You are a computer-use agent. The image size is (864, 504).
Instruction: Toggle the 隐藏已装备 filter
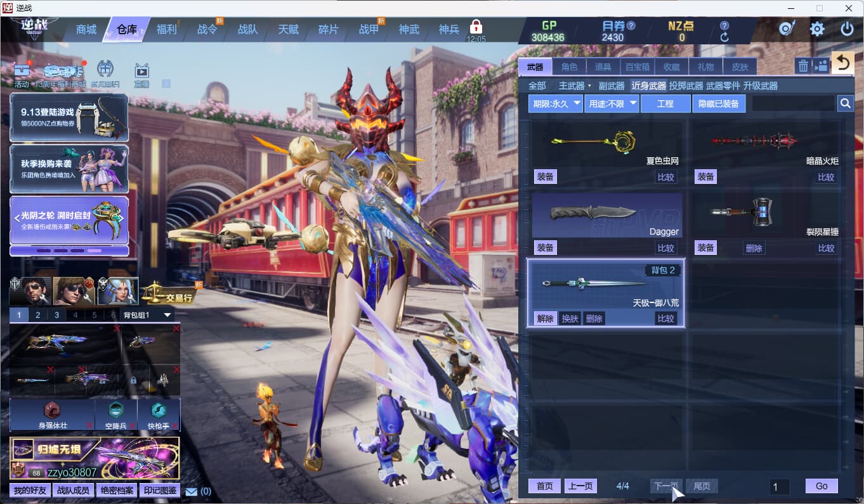[x=719, y=103]
